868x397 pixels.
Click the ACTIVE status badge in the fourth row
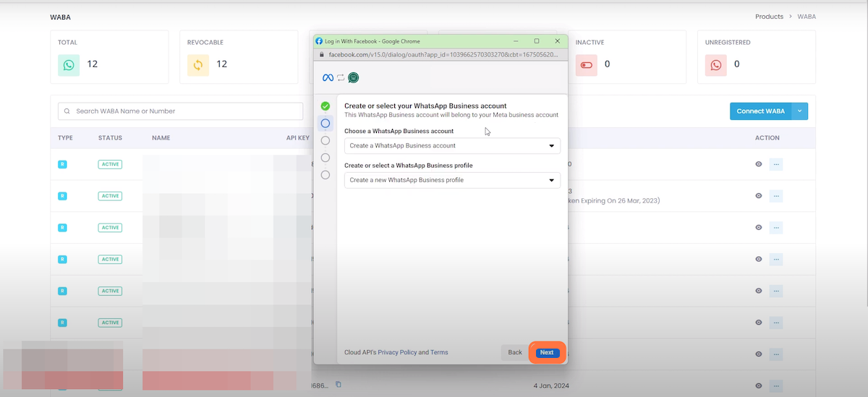point(110,259)
